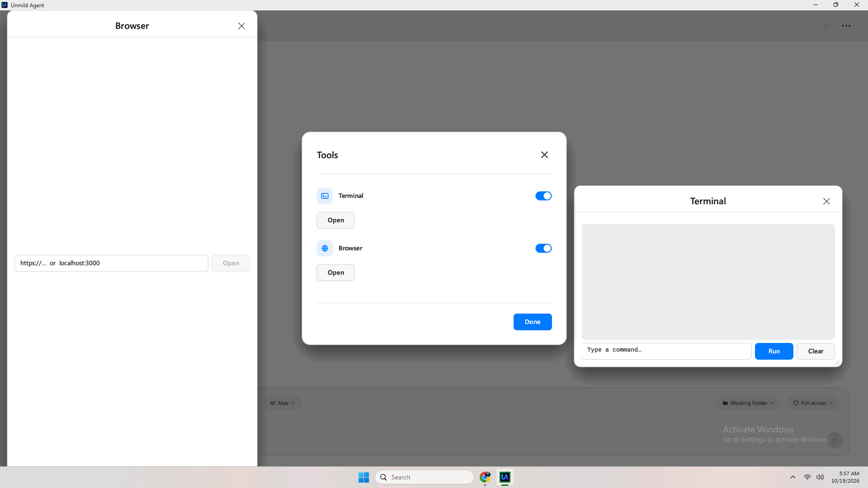Screen dimensions: 868x488
Task: Focus the Type a command input field
Action: tap(666, 351)
